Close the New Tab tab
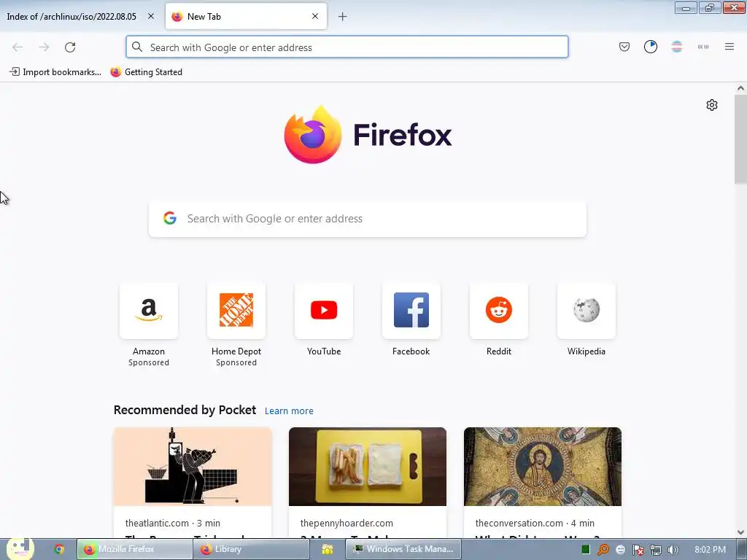Screen dimensions: 747x560 315,16
